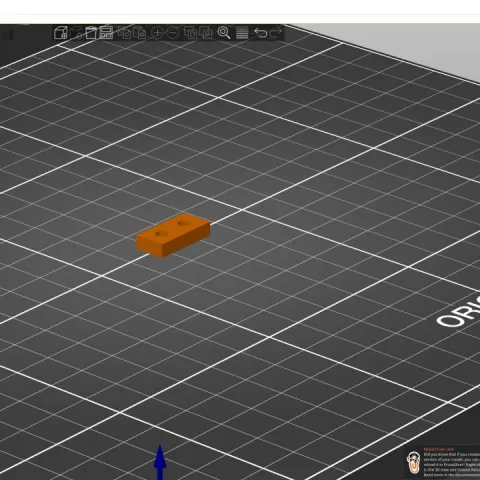Click the Split to objects icon
The width and height of the screenshot is (480, 480).
tap(191, 33)
